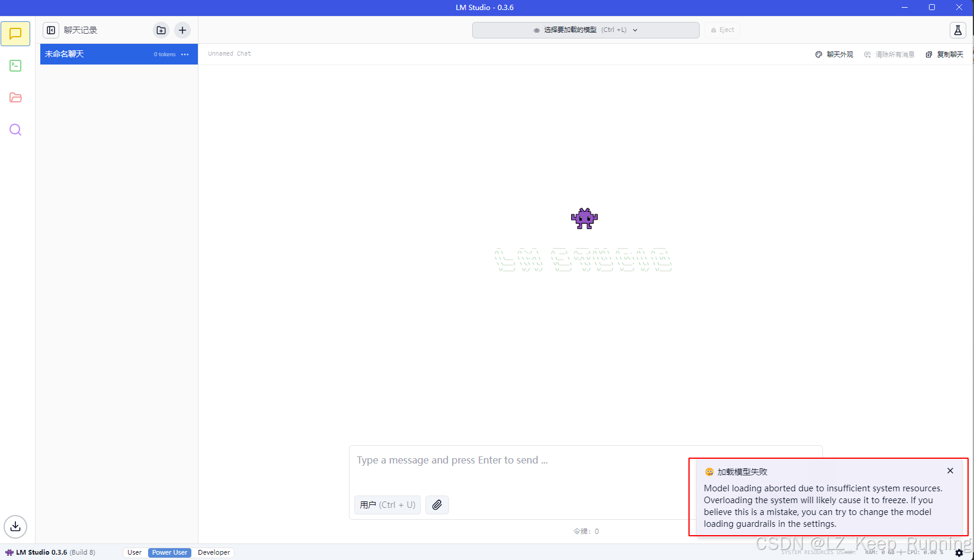
Task: Open the 选择要加载的模型 model selector
Action: tap(585, 30)
